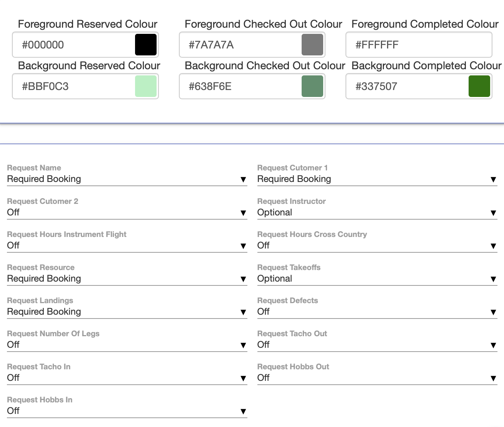Click the light green Background Reserved swatch

coord(146,86)
